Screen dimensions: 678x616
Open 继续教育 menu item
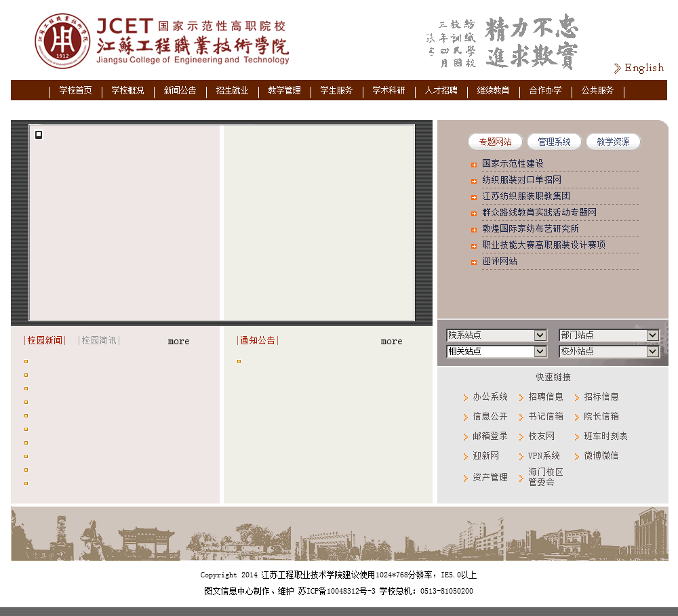493,90
